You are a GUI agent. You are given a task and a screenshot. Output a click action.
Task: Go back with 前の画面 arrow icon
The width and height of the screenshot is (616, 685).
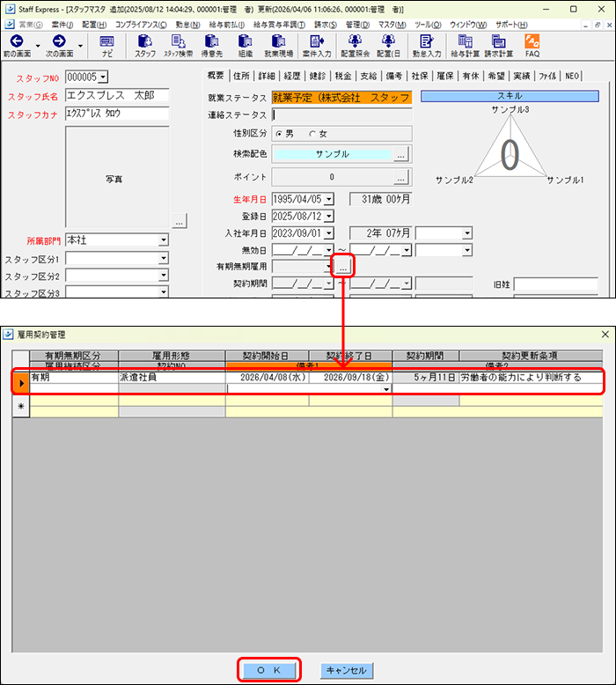pyautogui.click(x=17, y=41)
